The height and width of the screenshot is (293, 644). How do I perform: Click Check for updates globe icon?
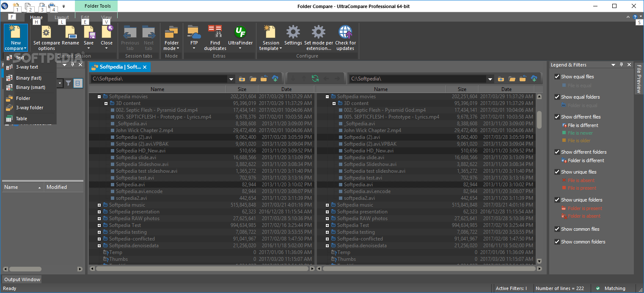[345, 32]
